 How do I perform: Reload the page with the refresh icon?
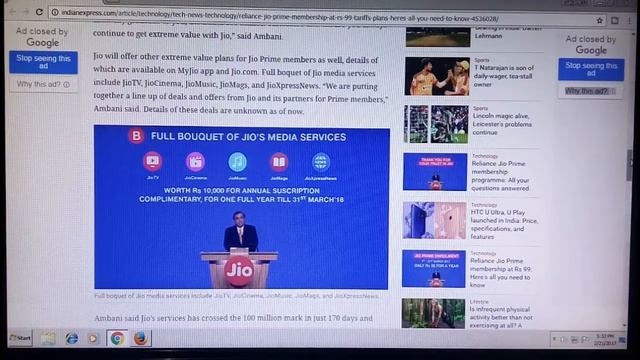coord(39,12)
